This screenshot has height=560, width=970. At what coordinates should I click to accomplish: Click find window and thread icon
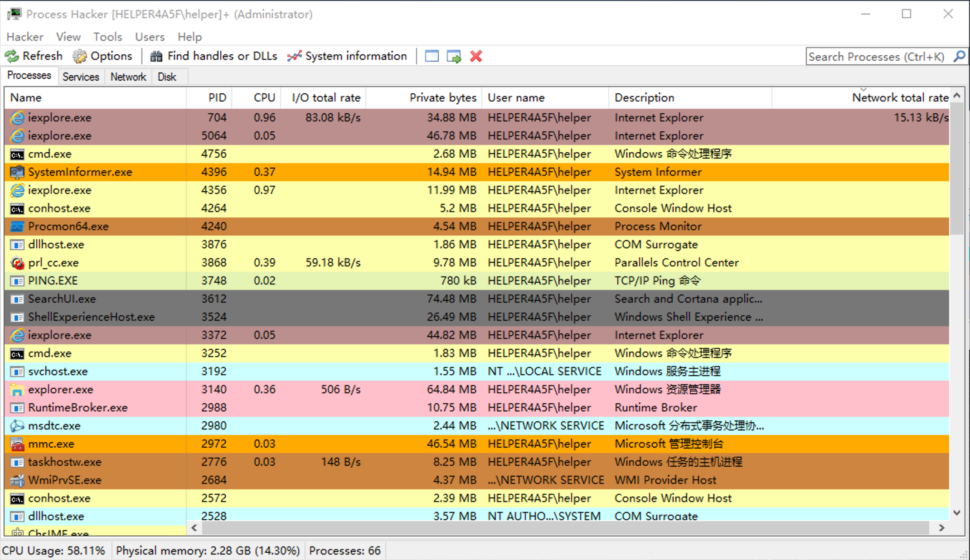click(454, 56)
